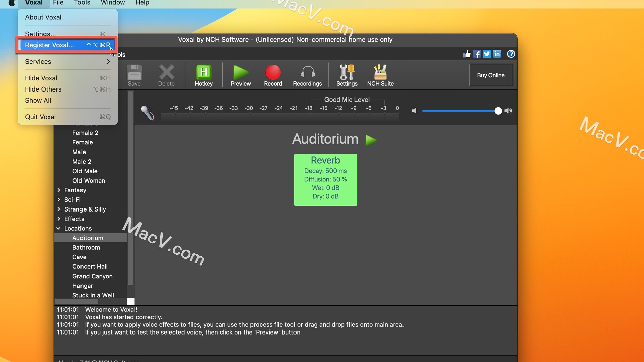Select Register Voxal... menu entry
This screenshot has height=362, width=644.
tap(68, 45)
